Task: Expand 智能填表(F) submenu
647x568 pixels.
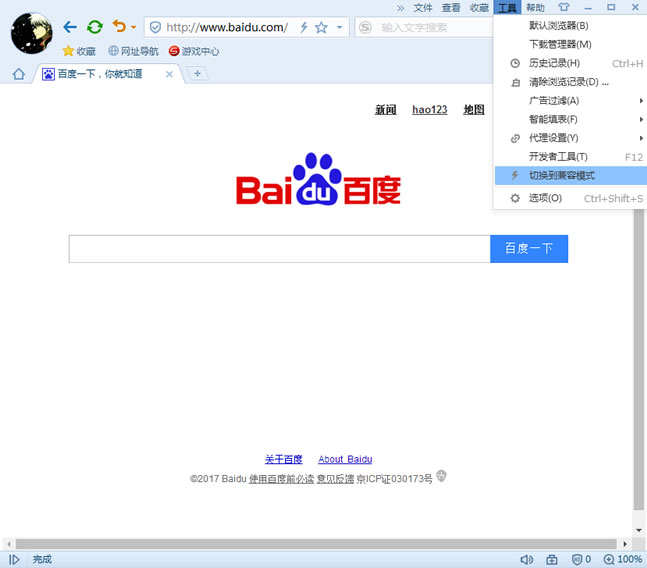Action: click(x=571, y=119)
